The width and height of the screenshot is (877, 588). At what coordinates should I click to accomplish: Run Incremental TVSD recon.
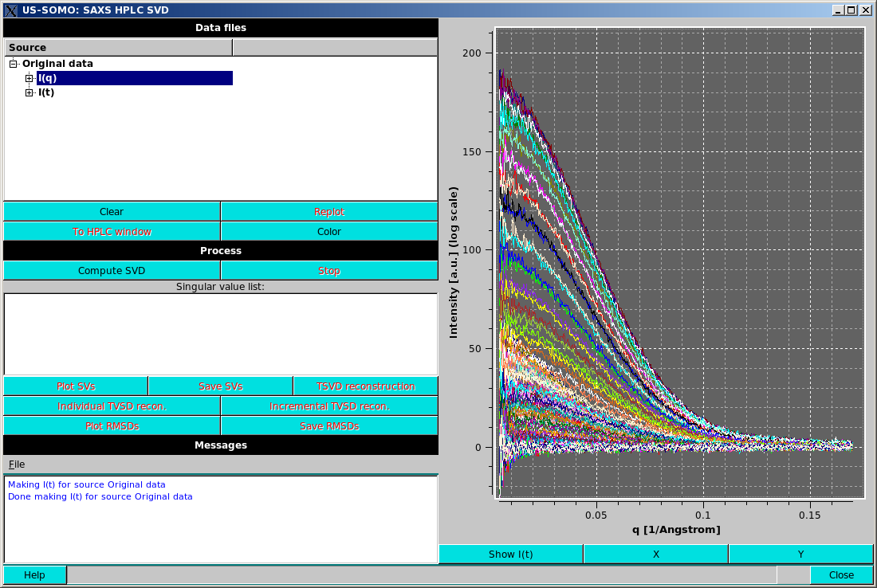click(x=328, y=406)
